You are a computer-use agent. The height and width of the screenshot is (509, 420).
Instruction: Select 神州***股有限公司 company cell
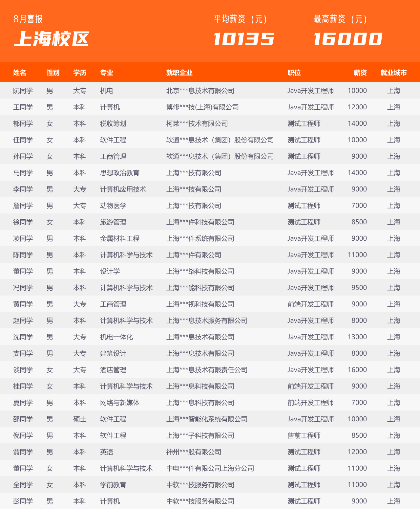pyautogui.click(x=194, y=452)
